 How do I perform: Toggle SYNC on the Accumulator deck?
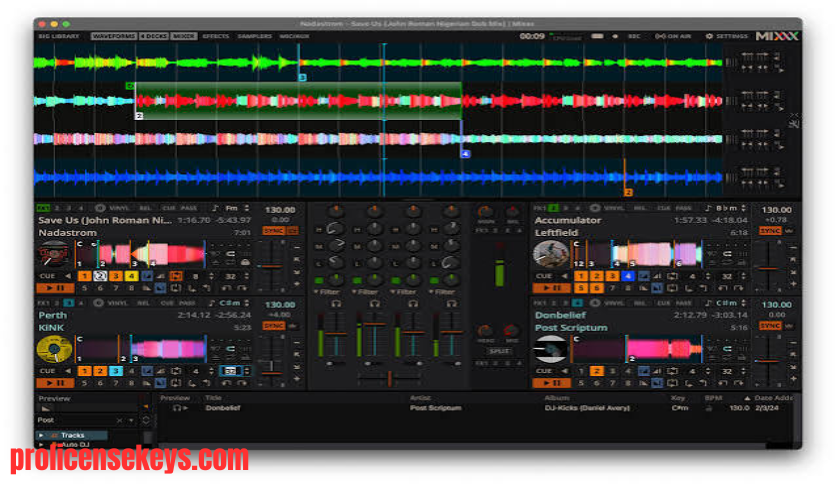pos(770,231)
